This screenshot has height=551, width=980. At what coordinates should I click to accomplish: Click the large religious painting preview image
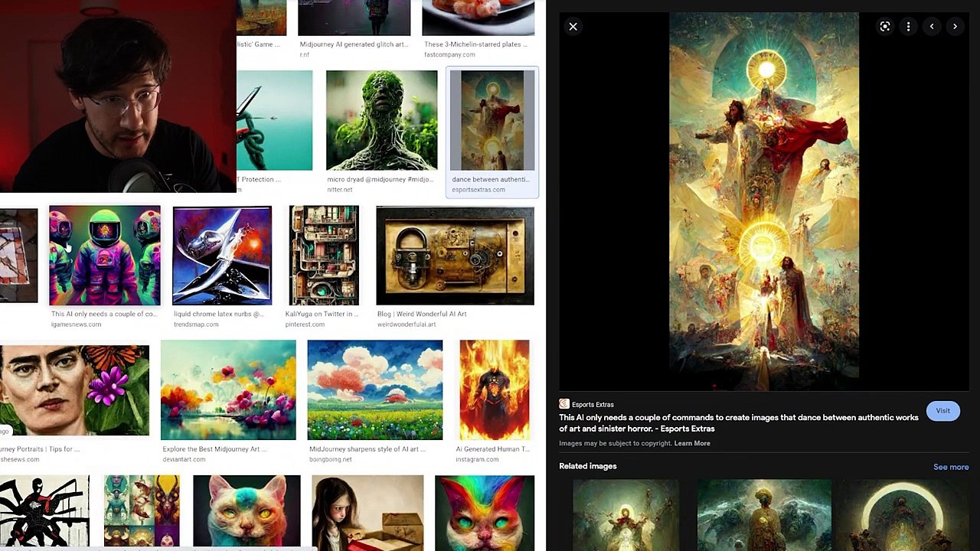coord(764,196)
